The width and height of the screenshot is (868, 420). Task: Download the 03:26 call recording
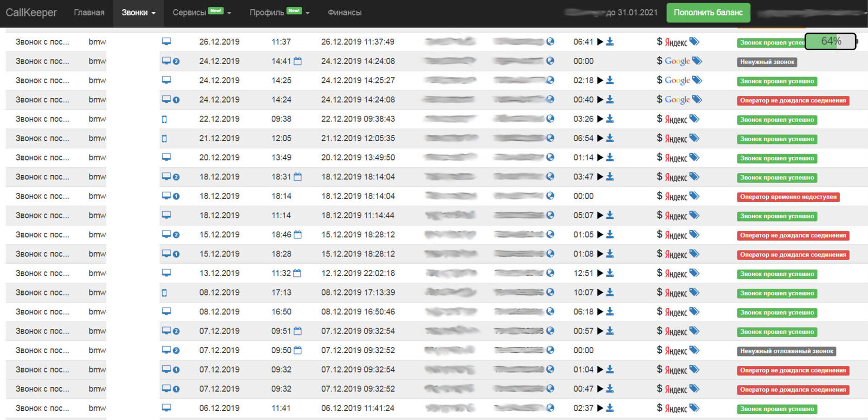pos(610,119)
